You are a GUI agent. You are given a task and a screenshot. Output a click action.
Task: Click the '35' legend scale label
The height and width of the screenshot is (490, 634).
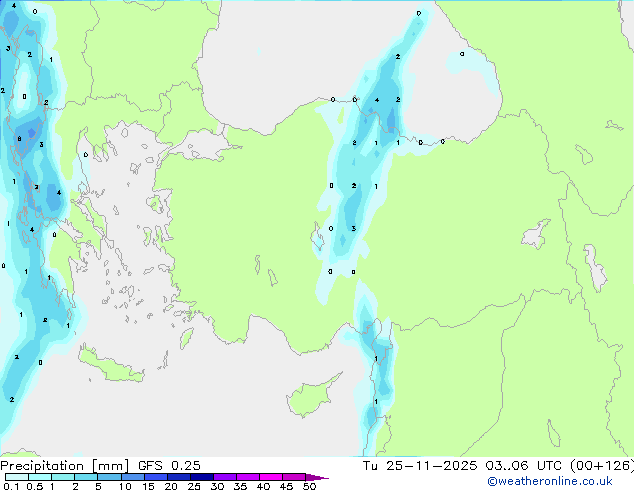point(240,486)
